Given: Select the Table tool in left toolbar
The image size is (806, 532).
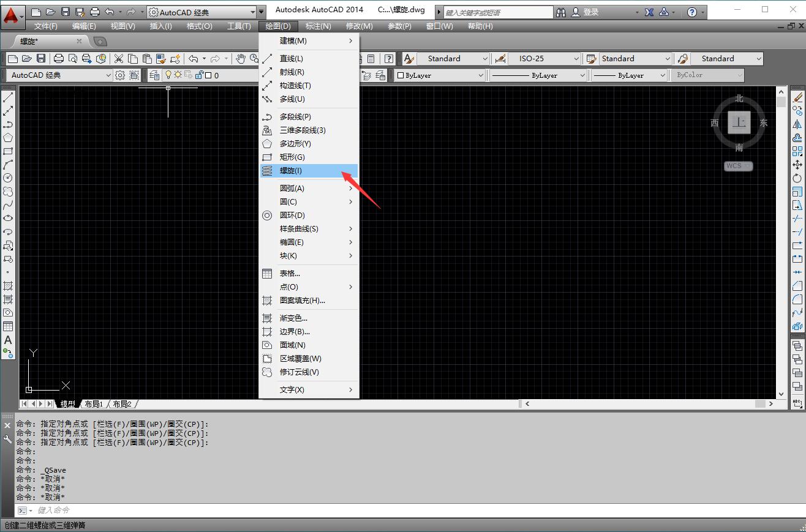Looking at the screenshot, I should (8, 326).
